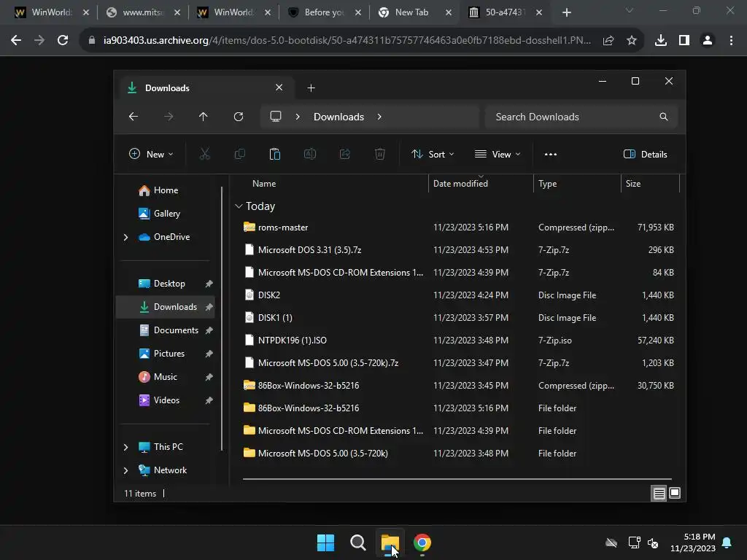This screenshot has height=560, width=747.
Task: Close the Downloads Explorer tab
Action: coord(279,87)
